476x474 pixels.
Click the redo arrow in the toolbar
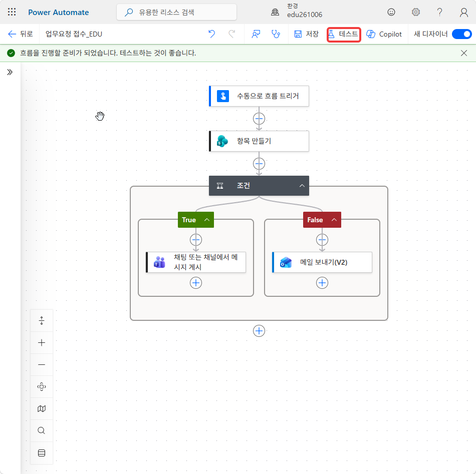click(231, 34)
